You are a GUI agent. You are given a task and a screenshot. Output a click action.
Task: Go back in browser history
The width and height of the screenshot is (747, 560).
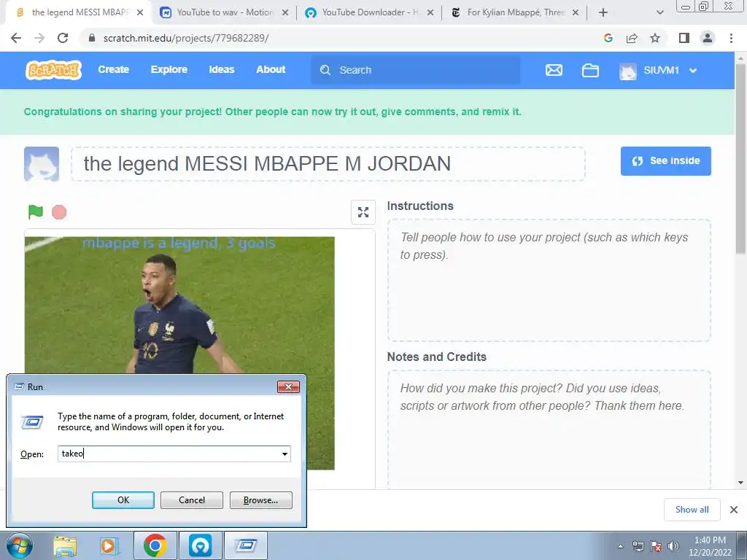[x=16, y=38]
